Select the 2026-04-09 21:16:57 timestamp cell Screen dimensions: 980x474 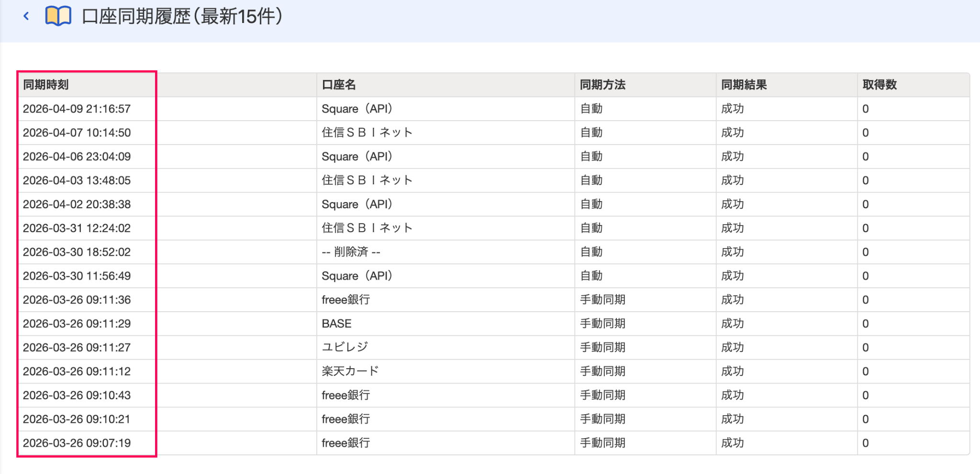(77, 109)
